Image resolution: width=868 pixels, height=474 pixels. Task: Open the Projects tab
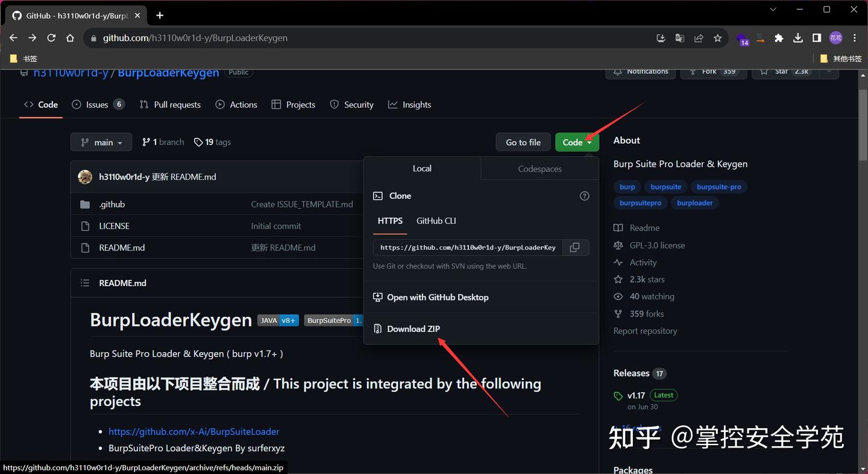[x=294, y=105]
